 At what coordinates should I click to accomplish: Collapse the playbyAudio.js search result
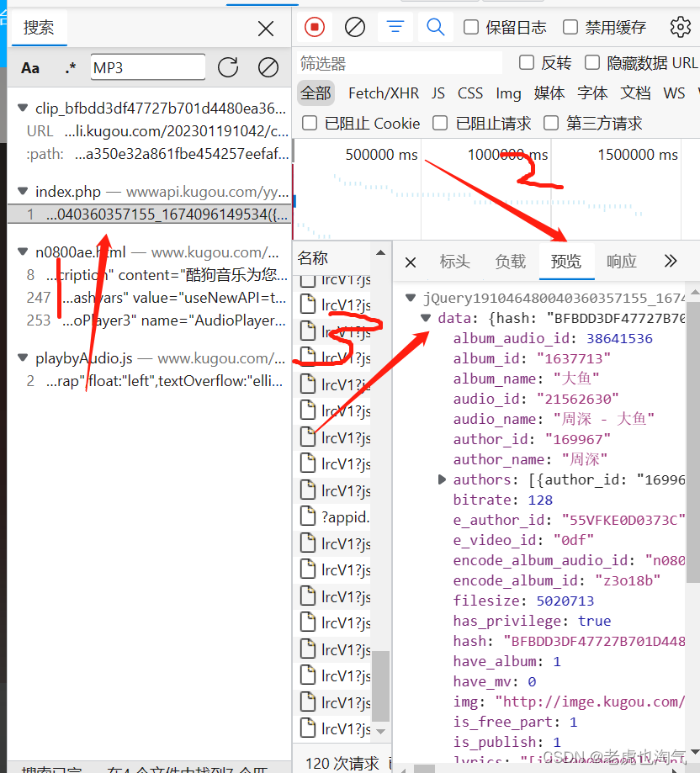(23, 357)
